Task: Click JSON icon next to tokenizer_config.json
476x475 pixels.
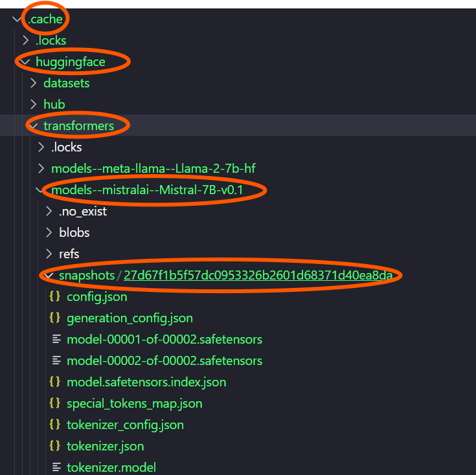Action: click(x=55, y=425)
